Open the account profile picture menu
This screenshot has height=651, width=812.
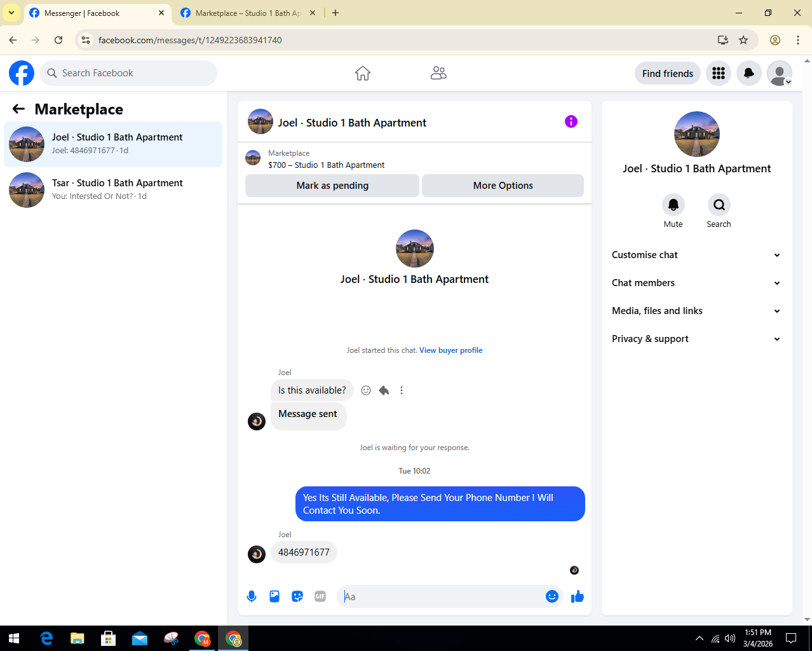coord(780,73)
